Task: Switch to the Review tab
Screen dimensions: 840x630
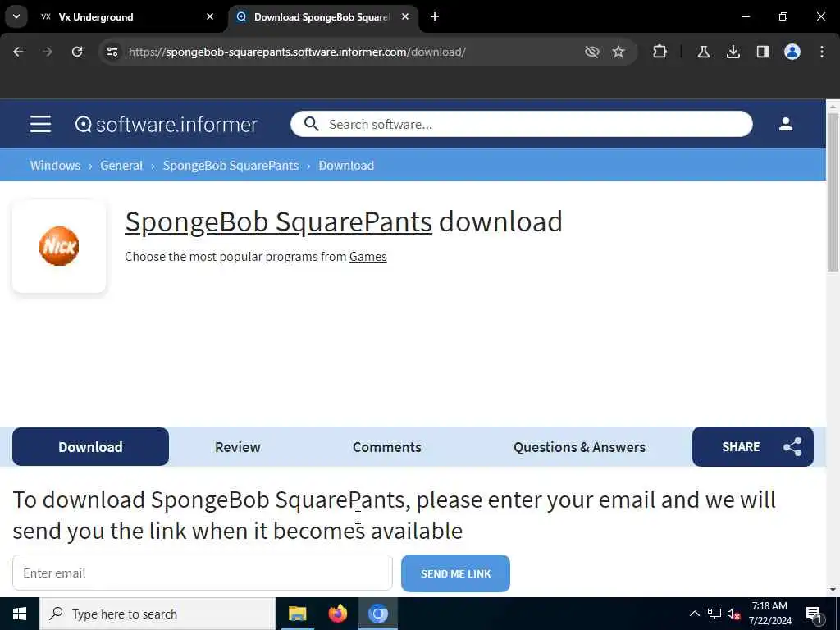Action: (237, 447)
